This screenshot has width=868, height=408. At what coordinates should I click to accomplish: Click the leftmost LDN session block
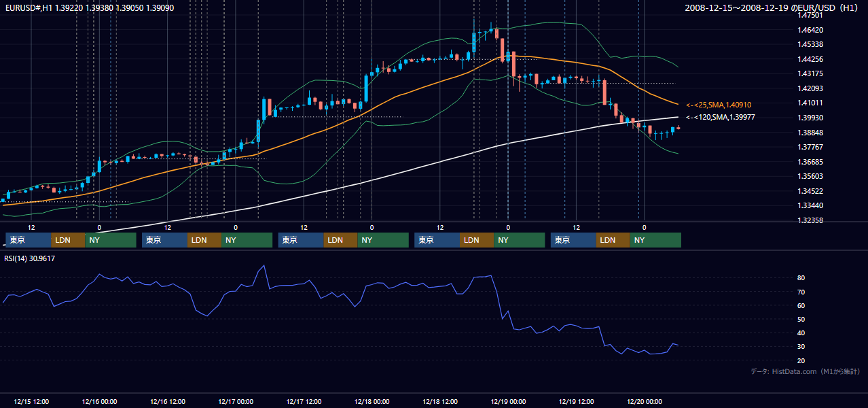point(68,240)
